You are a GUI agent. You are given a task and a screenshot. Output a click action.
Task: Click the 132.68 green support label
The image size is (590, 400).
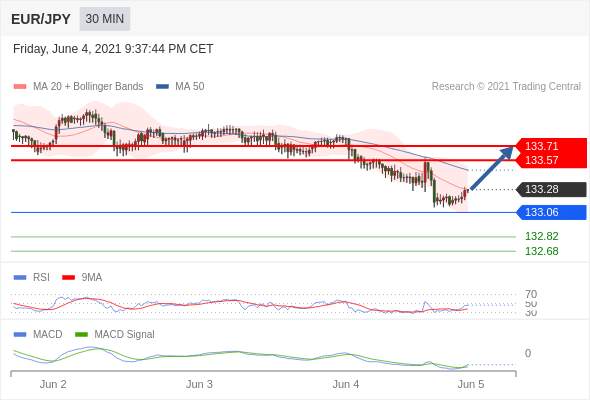(x=541, y=251)
